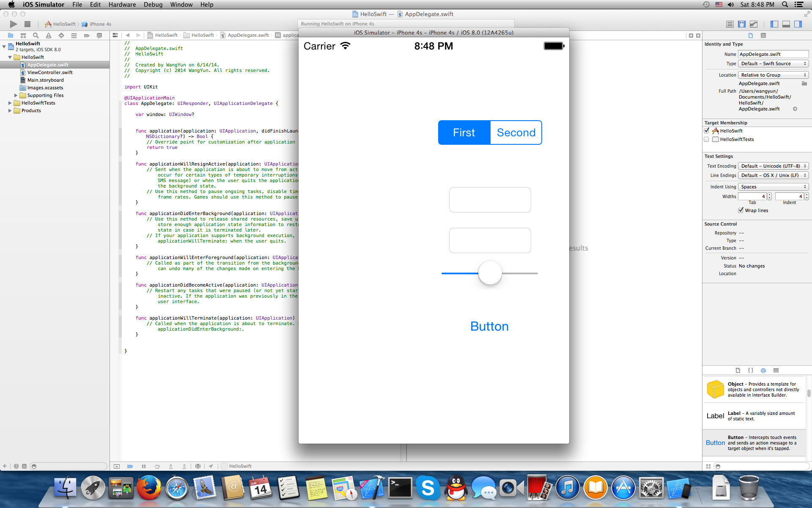The width and height of the screenshot is (812, 508).
Task: Open the Edit menu
Action: click(x=95, y=5)
